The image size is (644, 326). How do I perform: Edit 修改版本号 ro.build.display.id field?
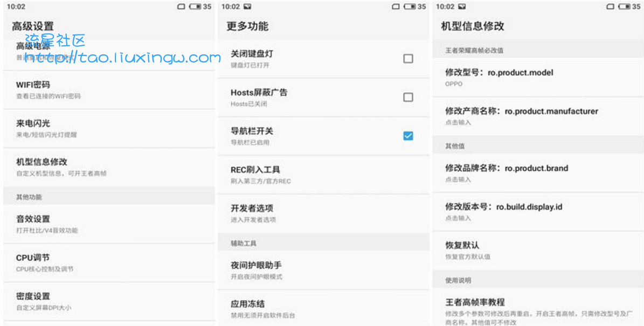point(538,212)
